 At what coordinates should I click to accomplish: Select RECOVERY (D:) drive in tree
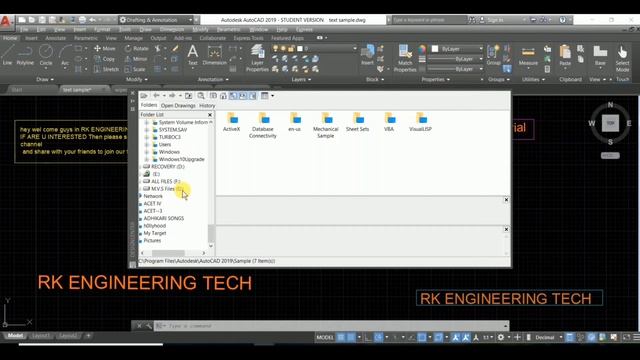168,167
